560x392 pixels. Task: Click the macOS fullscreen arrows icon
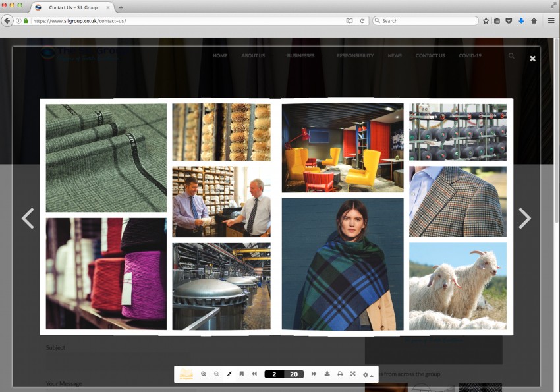pos(553,5)
